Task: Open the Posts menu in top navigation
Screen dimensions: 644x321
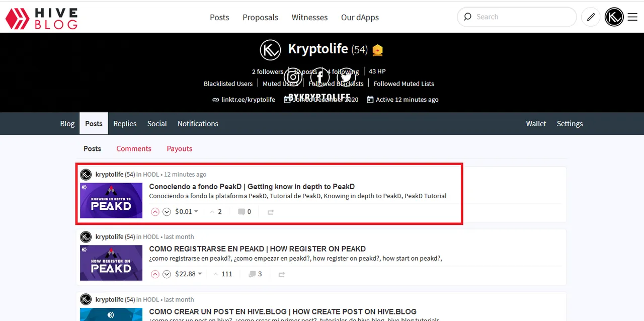Action: (219, 17)
